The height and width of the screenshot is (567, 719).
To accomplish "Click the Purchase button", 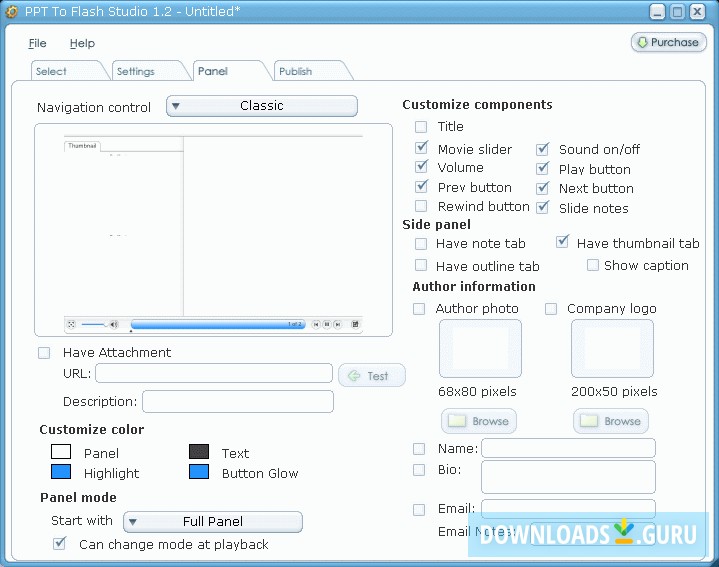I will click(669, 43).
